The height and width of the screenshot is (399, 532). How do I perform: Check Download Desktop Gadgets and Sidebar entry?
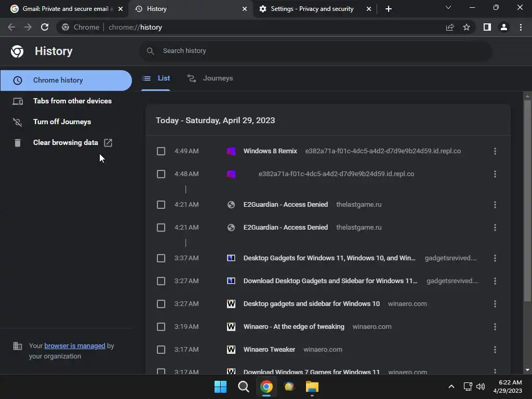161,281
